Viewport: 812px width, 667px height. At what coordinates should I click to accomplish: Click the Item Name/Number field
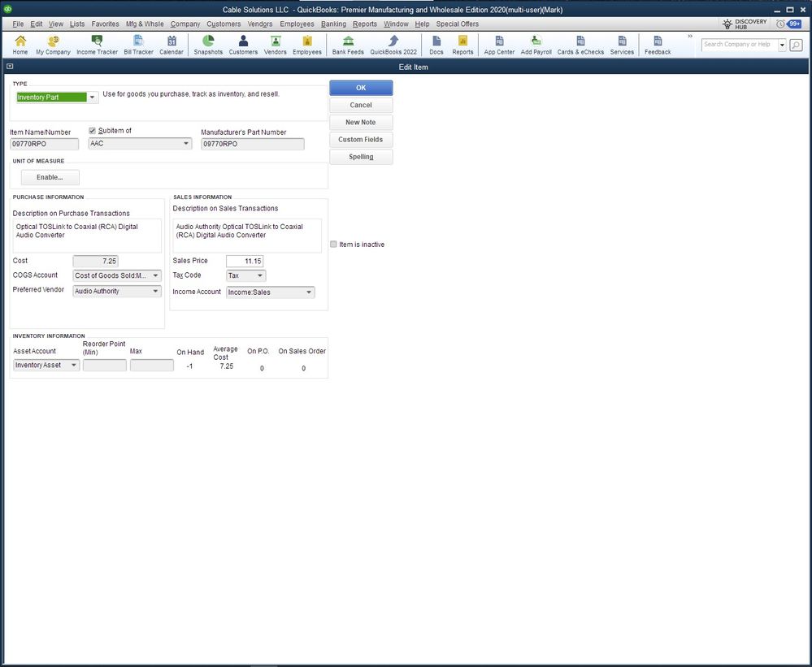[45, 144]
